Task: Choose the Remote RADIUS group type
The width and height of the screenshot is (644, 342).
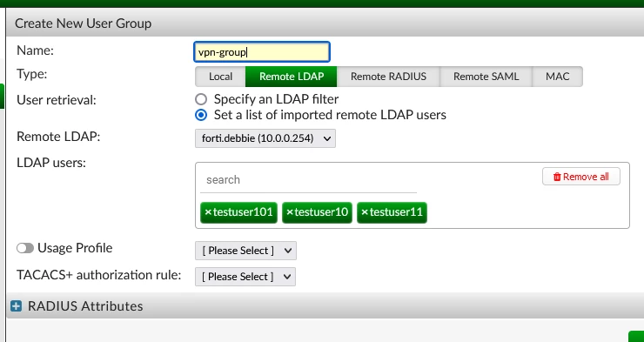Action: (388, 77)
